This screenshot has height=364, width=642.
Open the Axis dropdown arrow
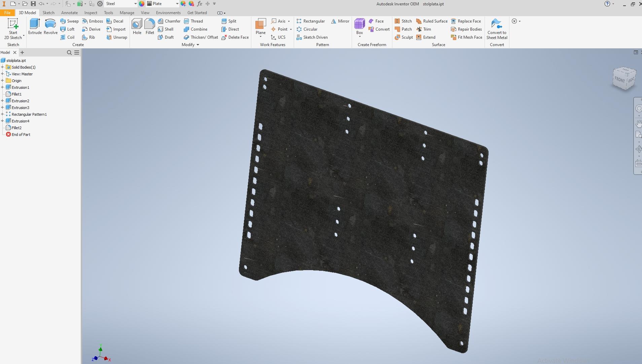click(289, 21)
